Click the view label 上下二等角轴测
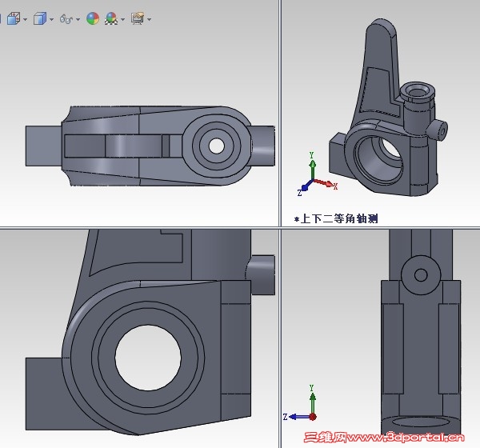 (336, 218)
